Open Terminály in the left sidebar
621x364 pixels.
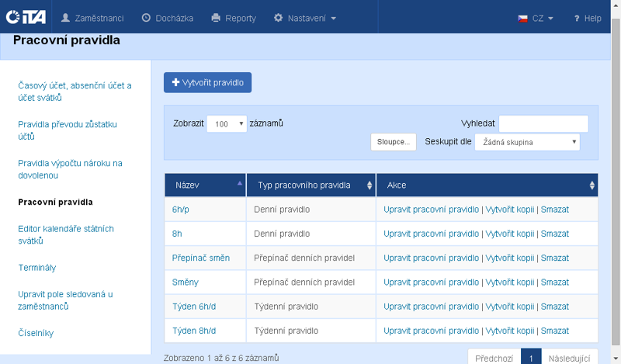point(36,268)
